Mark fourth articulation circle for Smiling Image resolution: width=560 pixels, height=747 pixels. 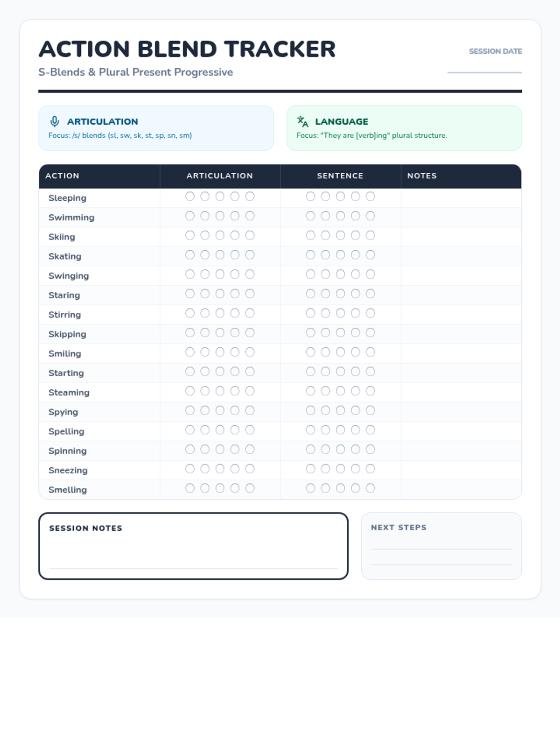[x=235, y=352]
